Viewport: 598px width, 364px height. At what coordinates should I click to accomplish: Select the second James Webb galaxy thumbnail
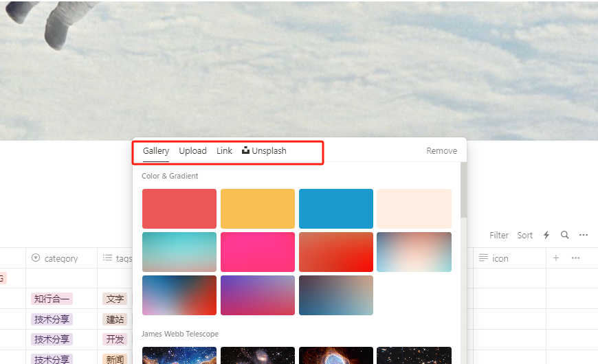pos(258,355)
